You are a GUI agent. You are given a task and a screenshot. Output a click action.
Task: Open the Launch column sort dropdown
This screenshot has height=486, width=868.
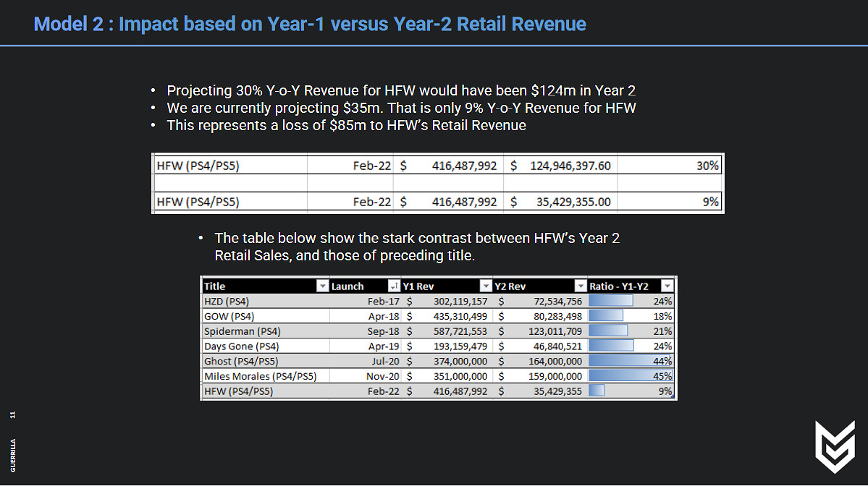coord(393,286)
